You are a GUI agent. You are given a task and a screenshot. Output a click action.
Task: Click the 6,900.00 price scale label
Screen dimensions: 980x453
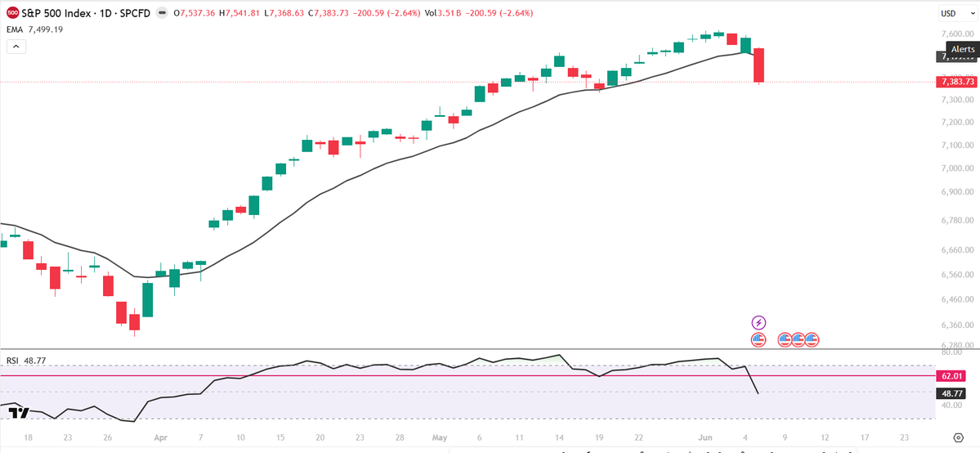tap(956, 192)
